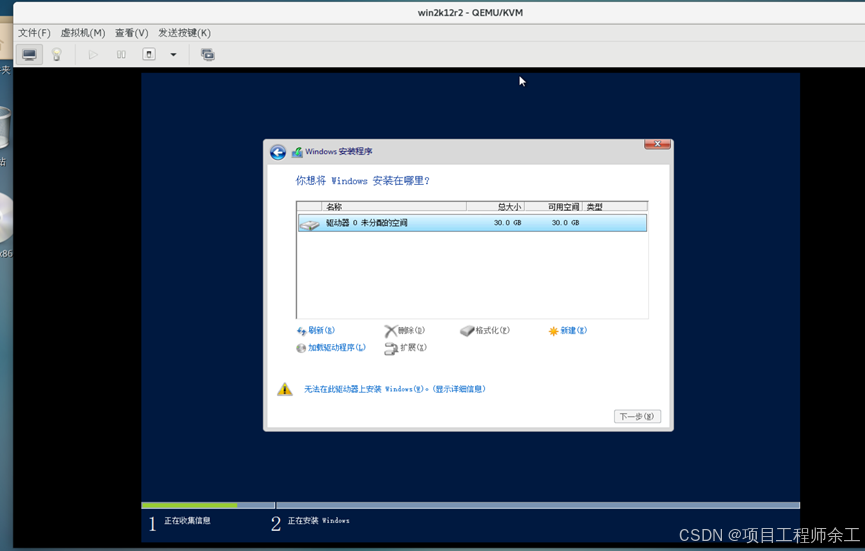The width and height of the screenshot is (865, 551).
Task: Close the Windows setup dialog
Action: (x=657, y=144)
